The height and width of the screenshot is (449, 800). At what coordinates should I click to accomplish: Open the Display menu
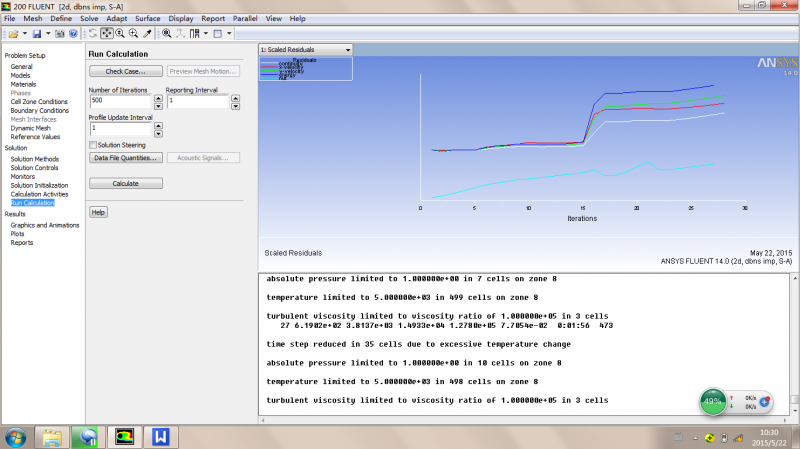coord(181,18)
